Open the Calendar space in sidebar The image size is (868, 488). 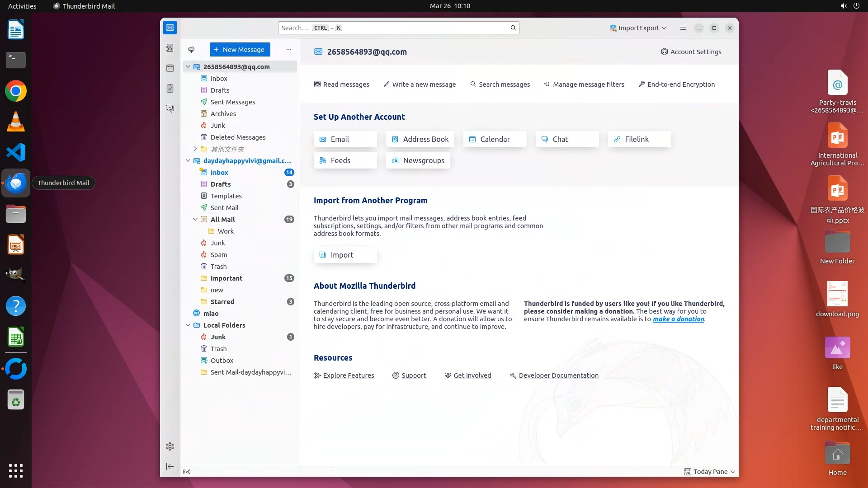coord(170,68)
